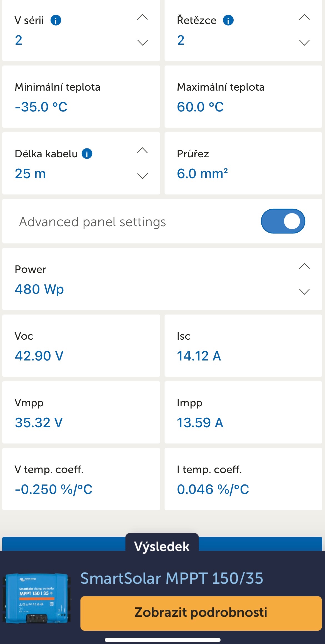
Task: Lower panel Power with down chevron
Action: pos(304,292)
